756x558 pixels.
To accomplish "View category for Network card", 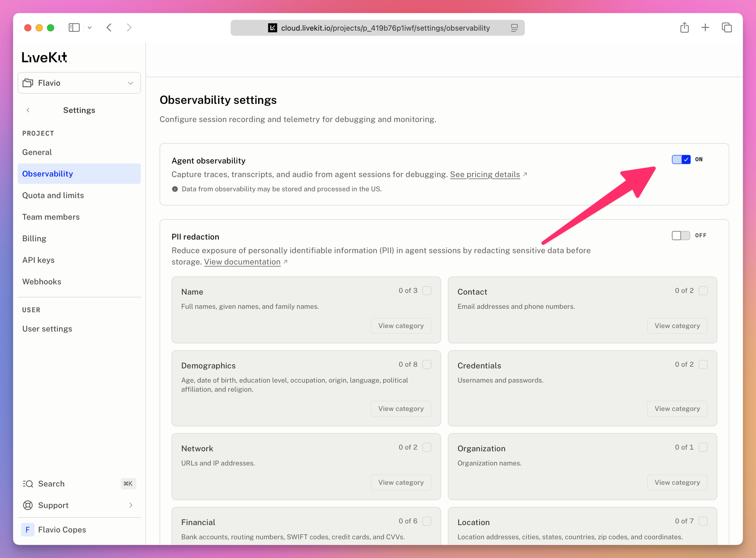I will pos(401,482).
